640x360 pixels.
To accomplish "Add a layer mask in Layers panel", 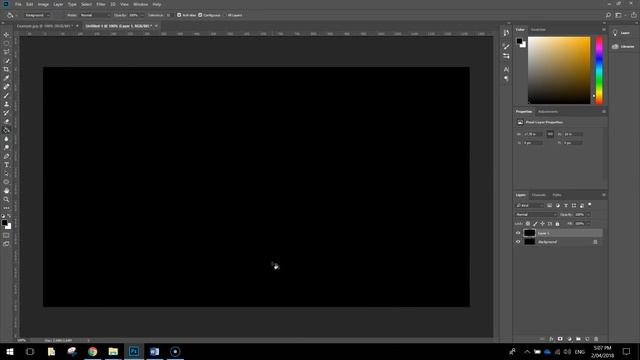I will (560, 339).
